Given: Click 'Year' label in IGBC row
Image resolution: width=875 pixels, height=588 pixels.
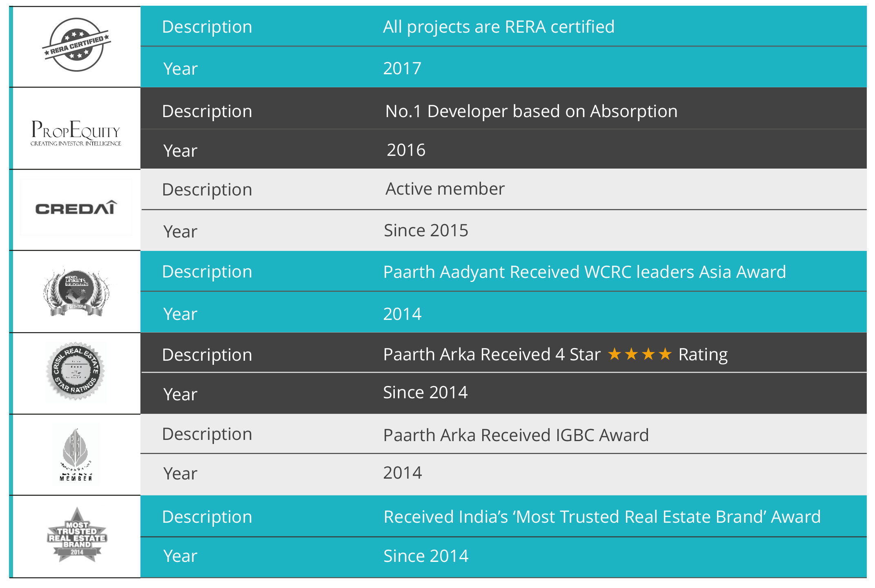Looking at the screenshot, I should [180, 474].
